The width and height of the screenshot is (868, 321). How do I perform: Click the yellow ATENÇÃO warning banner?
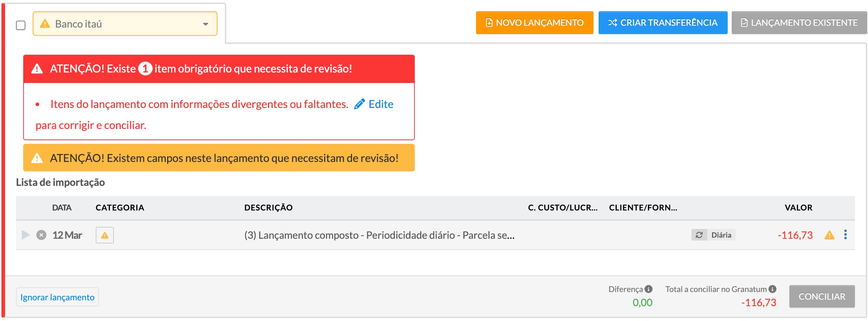(219, 158)
